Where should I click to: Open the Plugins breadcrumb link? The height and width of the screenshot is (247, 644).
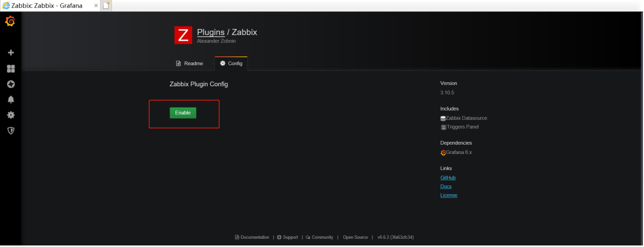211,32
